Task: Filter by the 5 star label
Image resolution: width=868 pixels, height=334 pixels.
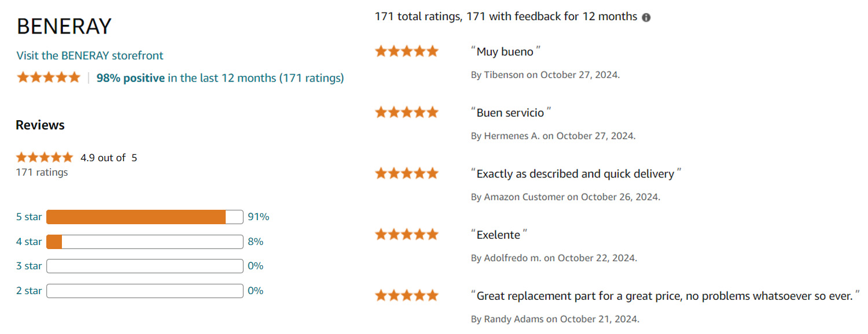Action: click(x=29, y=217)
